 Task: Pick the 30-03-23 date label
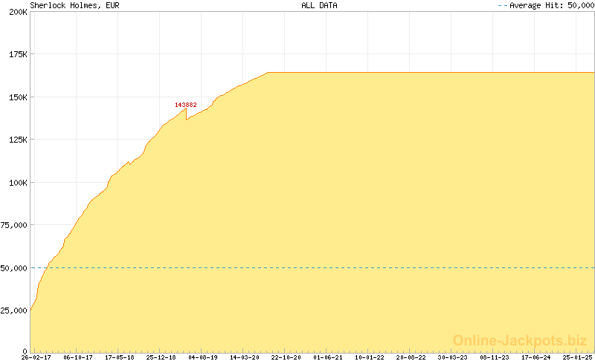pyautogui.click(x=453, y=357)
